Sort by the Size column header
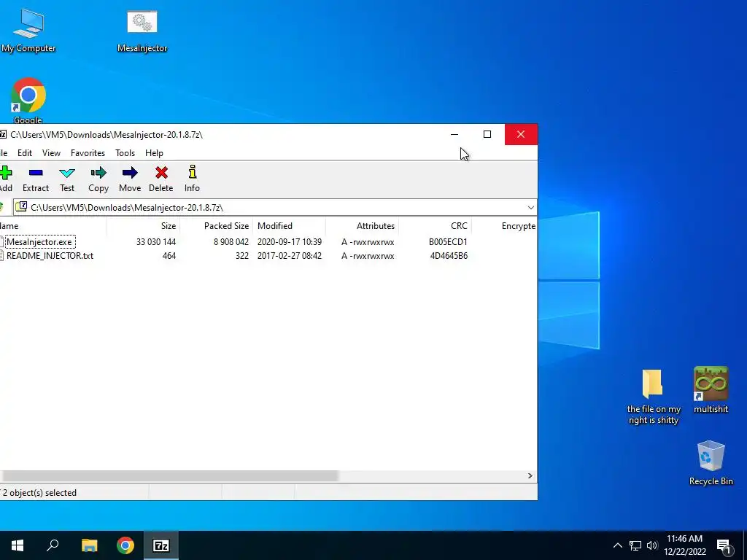Viewport: 747px width, 560px height. [x=144, y=226]
